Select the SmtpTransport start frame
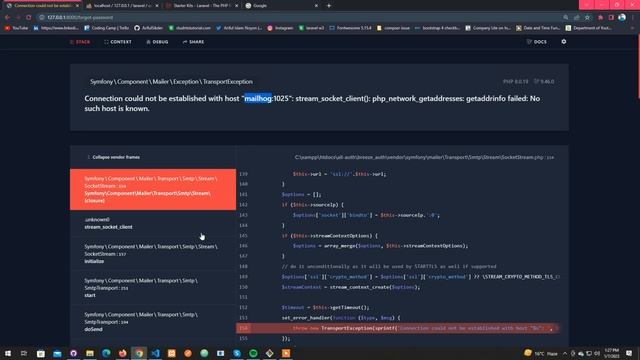Screen dimensions: 640x360 [153, 287]
